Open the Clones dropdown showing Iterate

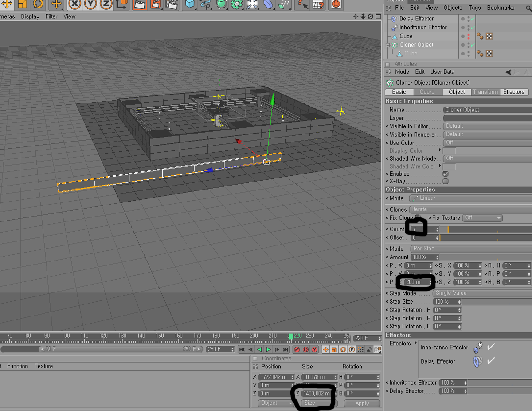pyautogui.click(x=470, y=209)
